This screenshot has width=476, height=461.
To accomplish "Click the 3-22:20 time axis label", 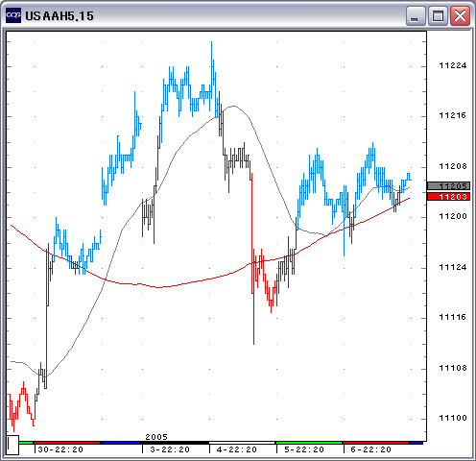I will (170, 449).
